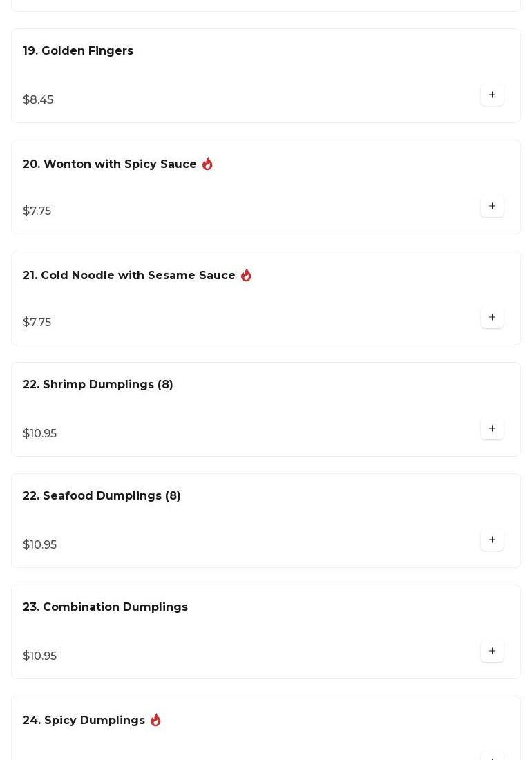Click the $10.95 price under Combination Dumplings
Screen dimensions: 532x760
coord(40,656)
